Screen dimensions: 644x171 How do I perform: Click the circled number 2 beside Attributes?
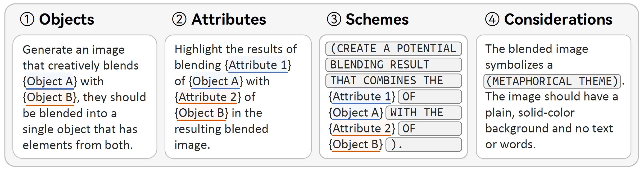pos(179,20)
